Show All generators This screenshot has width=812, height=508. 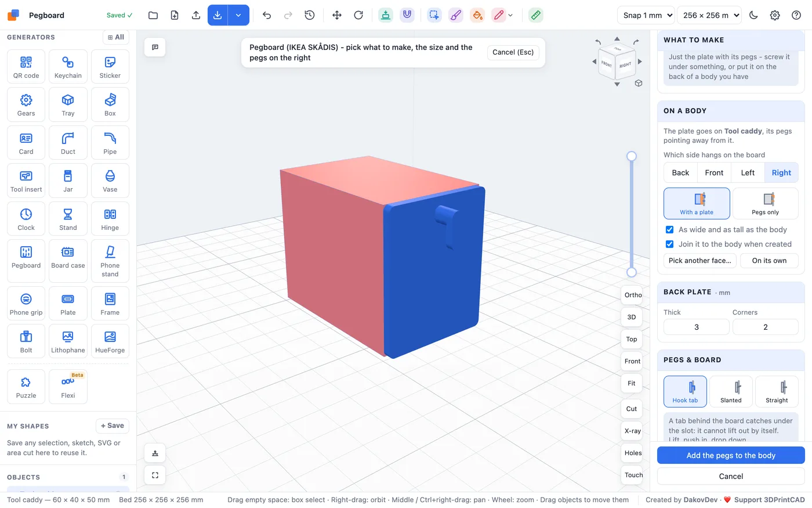[116, 37]
